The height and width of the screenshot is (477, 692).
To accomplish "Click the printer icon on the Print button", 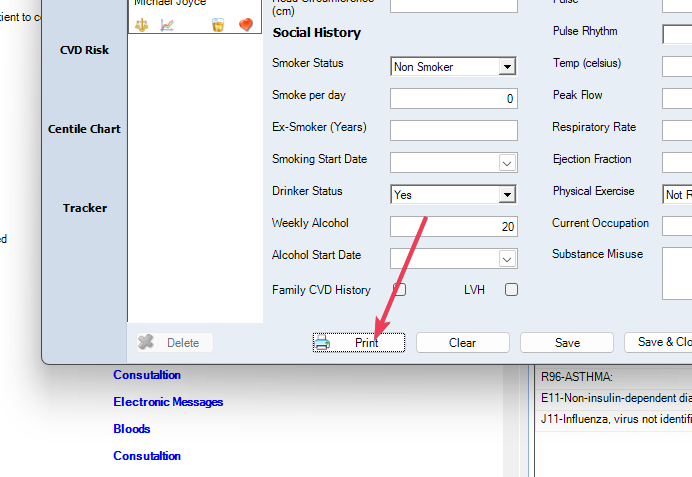I will (x=323, y=343).
